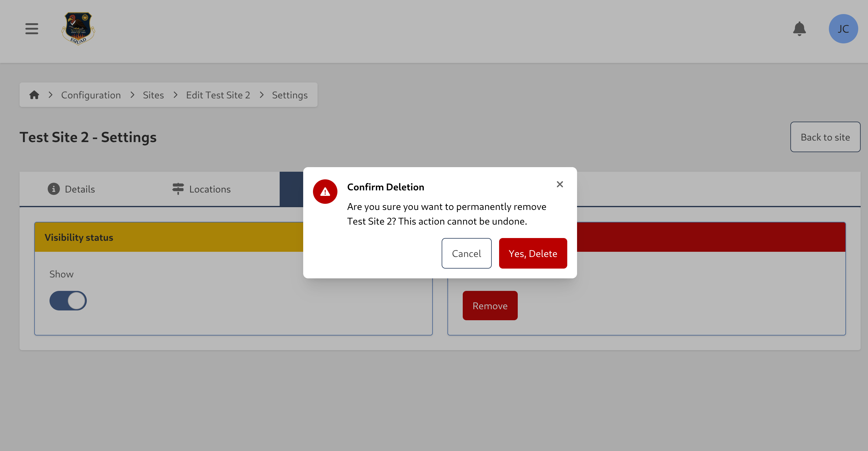Open the notifications bell

point(800,29)
